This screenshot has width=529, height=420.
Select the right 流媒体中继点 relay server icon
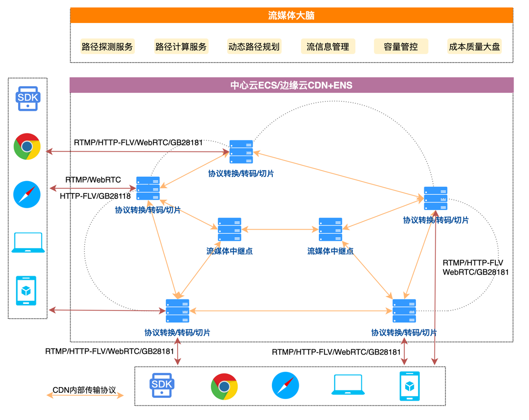[x=330, y=229]
